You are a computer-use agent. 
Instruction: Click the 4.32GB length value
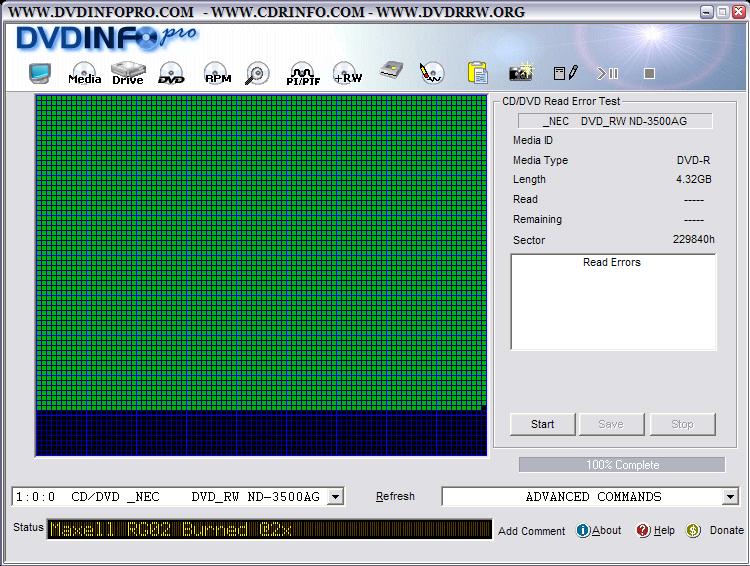click(694, 179)
